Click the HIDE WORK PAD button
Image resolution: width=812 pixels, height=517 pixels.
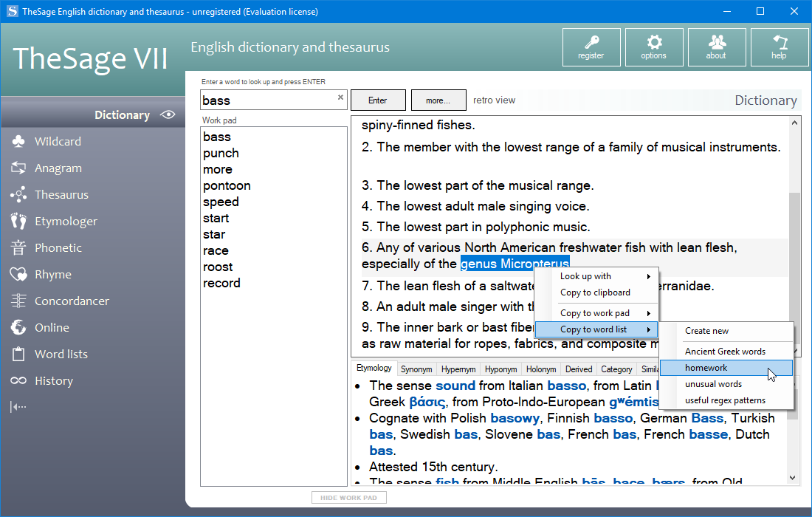[x=348, y=498]
